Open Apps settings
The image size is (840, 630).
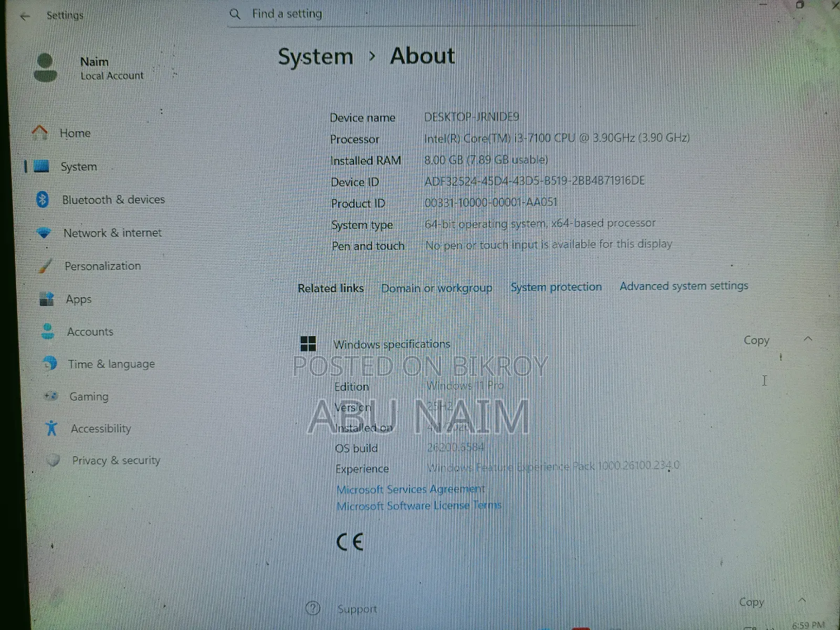79,299
